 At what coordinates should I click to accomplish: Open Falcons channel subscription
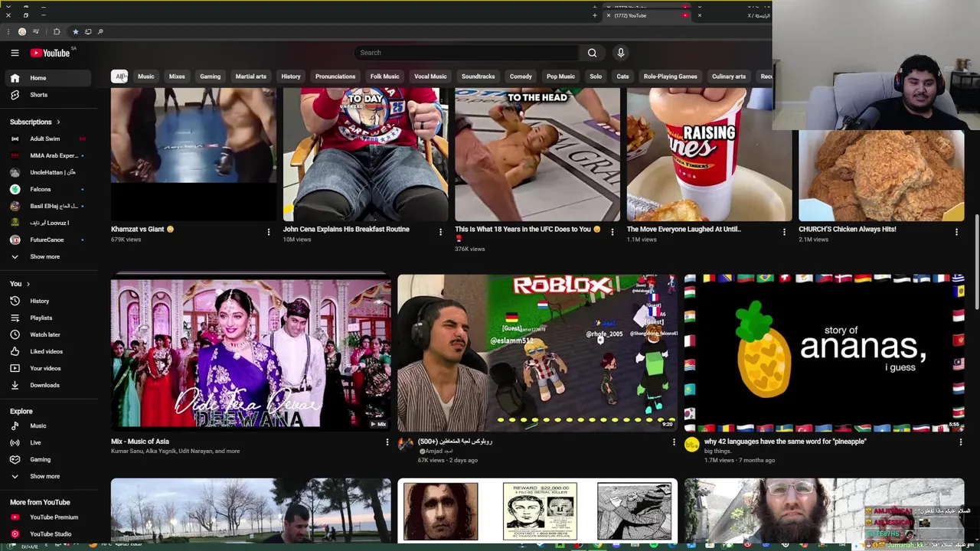(49, 189)
